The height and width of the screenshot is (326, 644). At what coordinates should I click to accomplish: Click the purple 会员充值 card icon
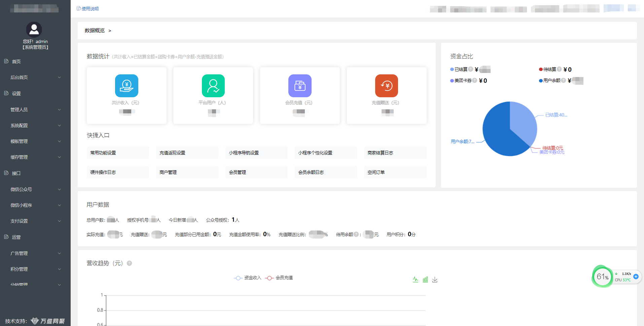pyautogui.click(x=299, y=86)
